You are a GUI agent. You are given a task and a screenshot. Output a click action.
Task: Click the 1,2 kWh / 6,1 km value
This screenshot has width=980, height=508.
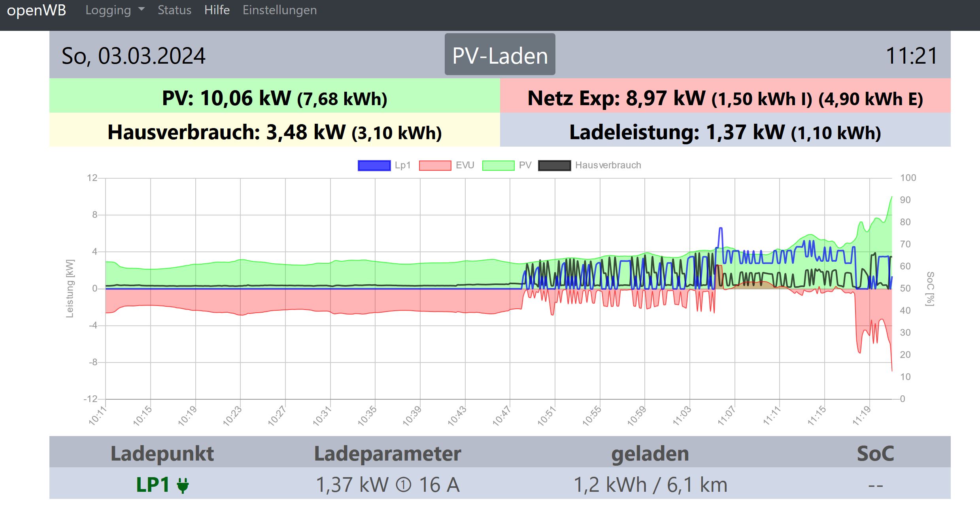(650, 485)
